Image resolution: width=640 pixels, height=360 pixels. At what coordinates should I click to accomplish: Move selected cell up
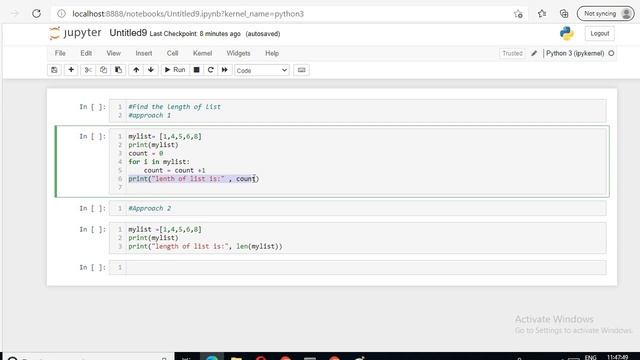pos(136,70)
